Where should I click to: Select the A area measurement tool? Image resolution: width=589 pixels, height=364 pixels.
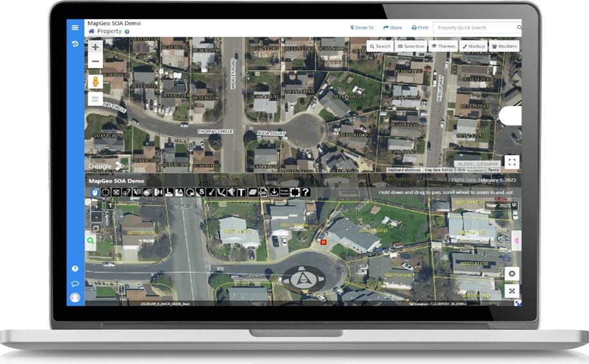[179, 192]
